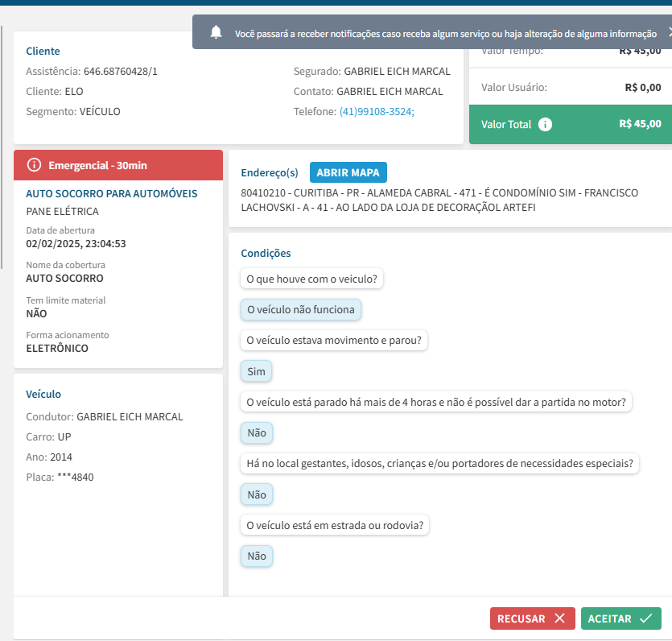Accept the service with ACEITAR
Image resolution: width=672 pixels, height=641 pixels.
[621, 618]
